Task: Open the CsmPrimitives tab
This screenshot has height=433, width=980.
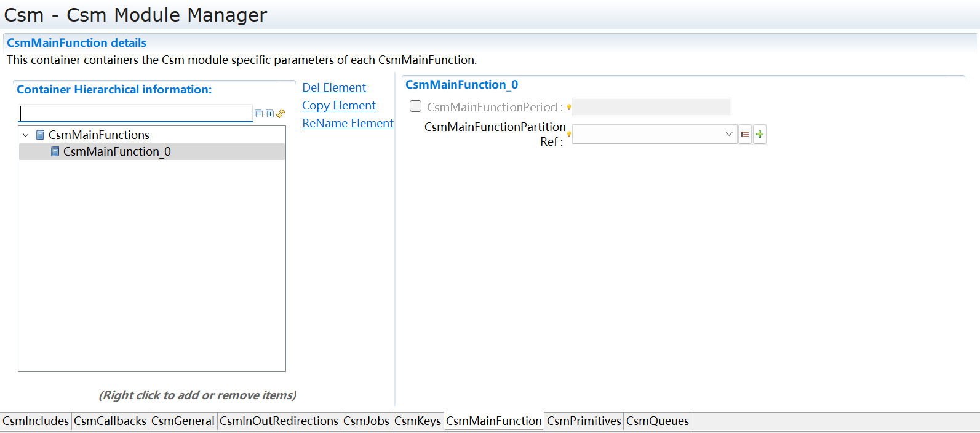Action: point(584,421)
